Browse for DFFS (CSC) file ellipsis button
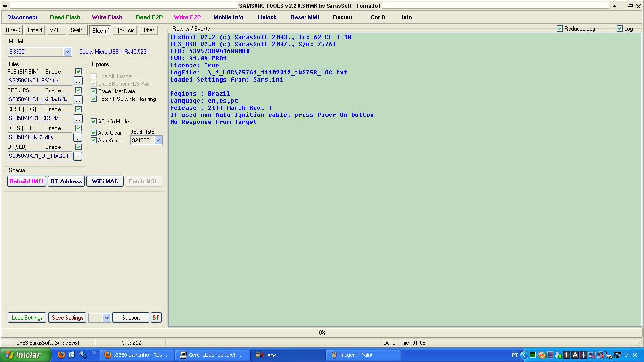 (x=78, y=138)
